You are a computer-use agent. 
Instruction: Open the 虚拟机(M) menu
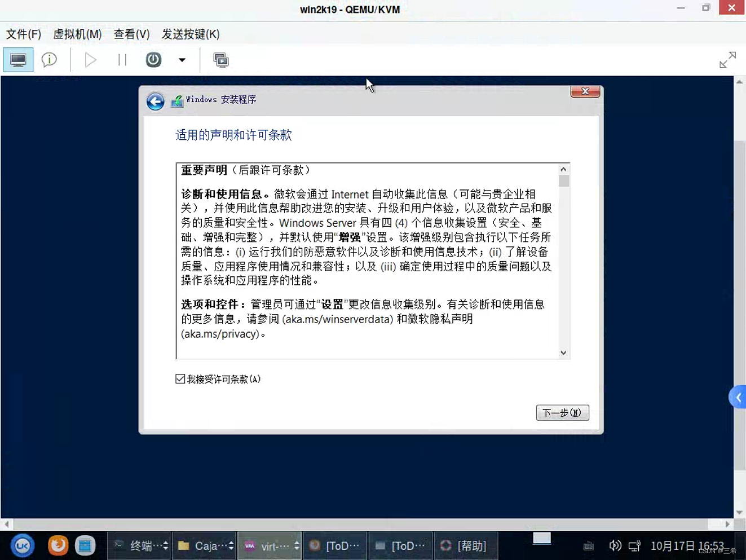(77, 34)
